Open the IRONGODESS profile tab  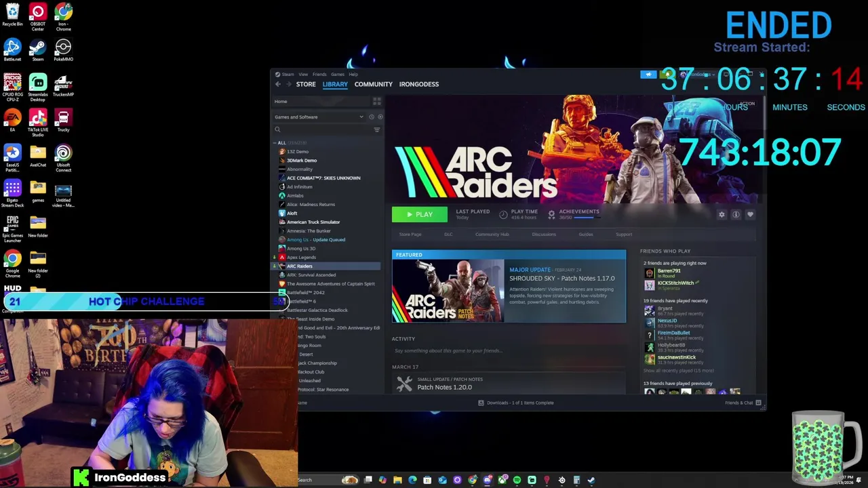419,84
